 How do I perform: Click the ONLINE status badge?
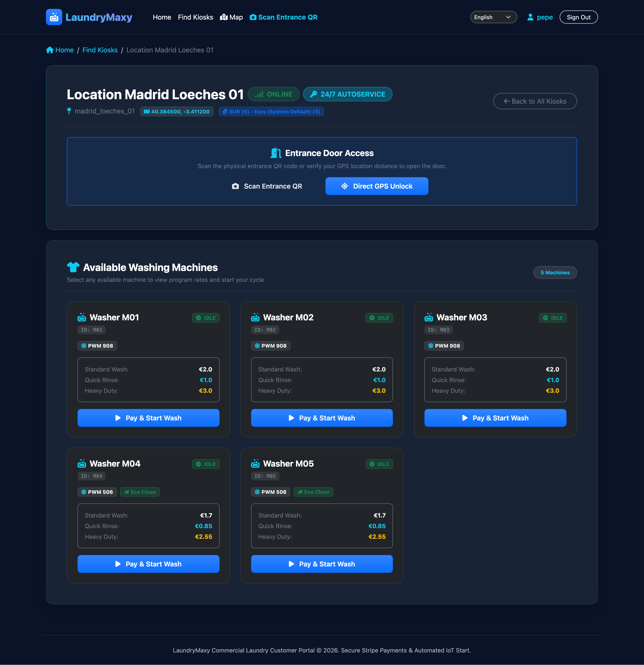point(274,94)
